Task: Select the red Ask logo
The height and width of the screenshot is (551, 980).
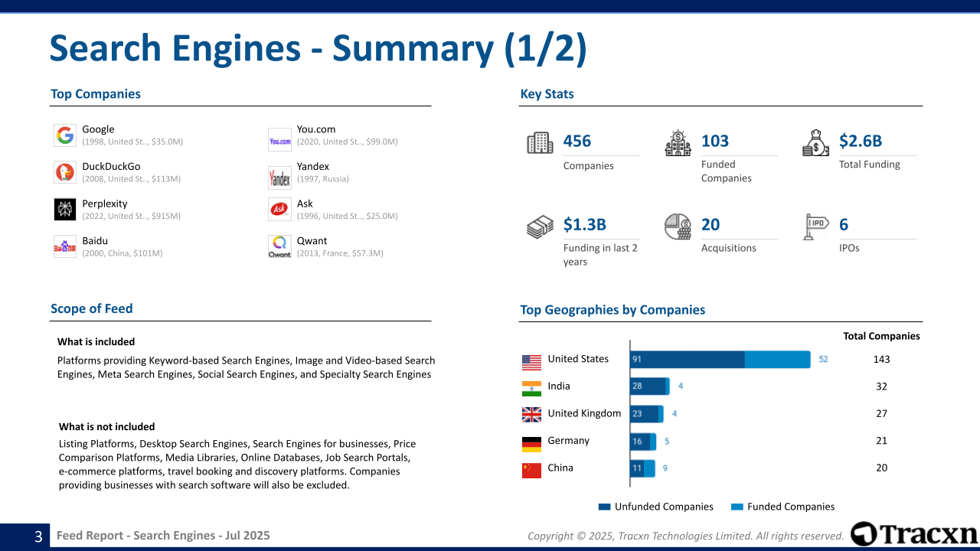Action: point(279,209)
